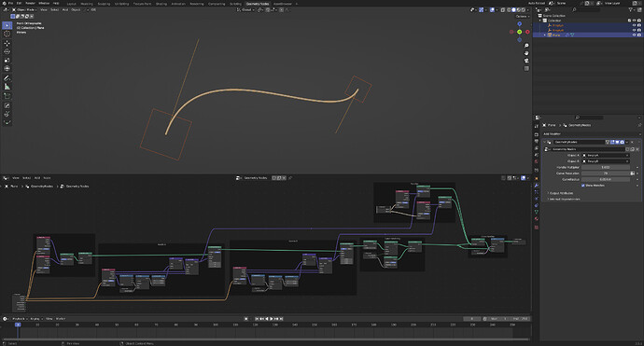Image resolution: width=644 pixels, height=346 pixels.
Task: Select Solid viewport shading mode
Action: [x=513, y=9]
